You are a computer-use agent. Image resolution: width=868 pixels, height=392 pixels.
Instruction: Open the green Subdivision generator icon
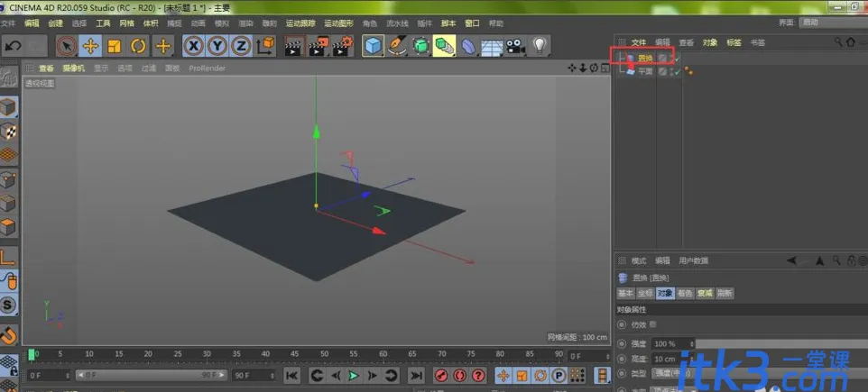pos(421,47)
